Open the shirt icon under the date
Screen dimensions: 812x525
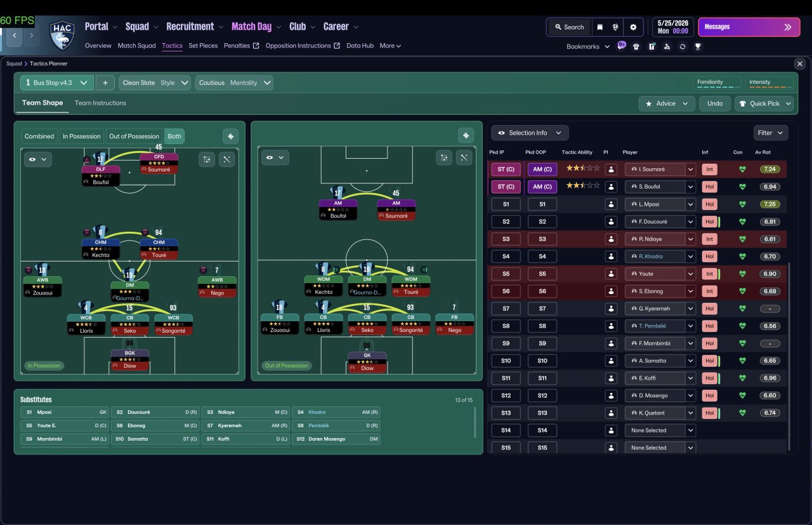(636, 46)
